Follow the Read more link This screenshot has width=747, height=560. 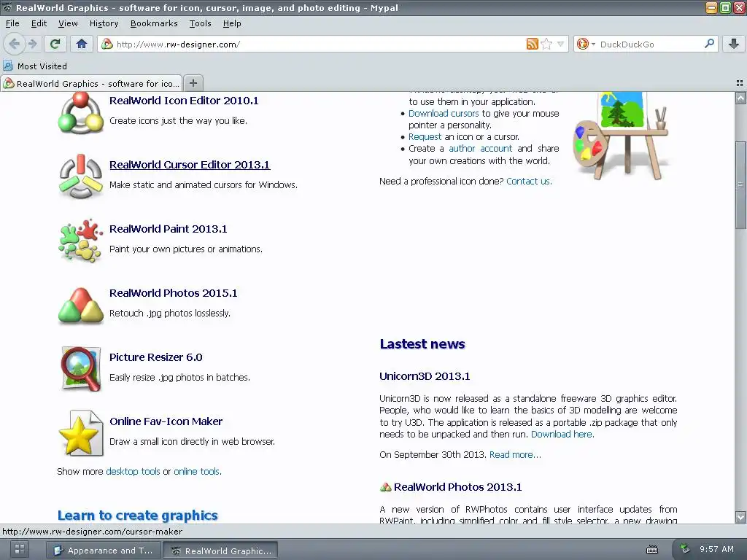coord(515,455)
